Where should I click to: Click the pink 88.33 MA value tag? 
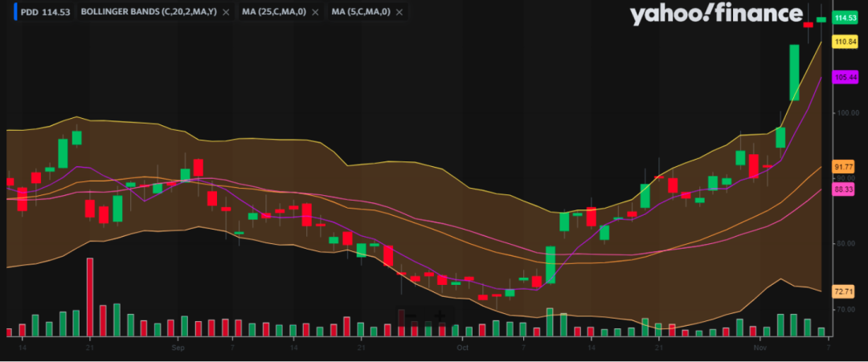point(843,189)
